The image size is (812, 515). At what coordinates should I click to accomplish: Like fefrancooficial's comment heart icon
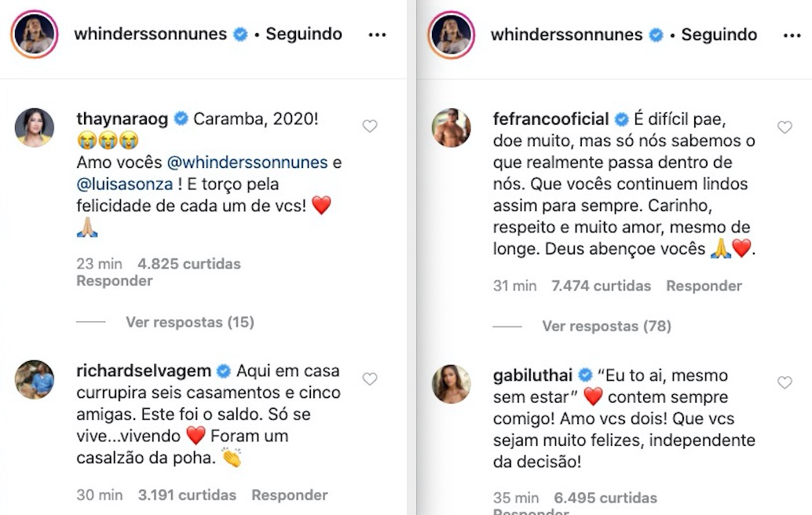point(785,127)
